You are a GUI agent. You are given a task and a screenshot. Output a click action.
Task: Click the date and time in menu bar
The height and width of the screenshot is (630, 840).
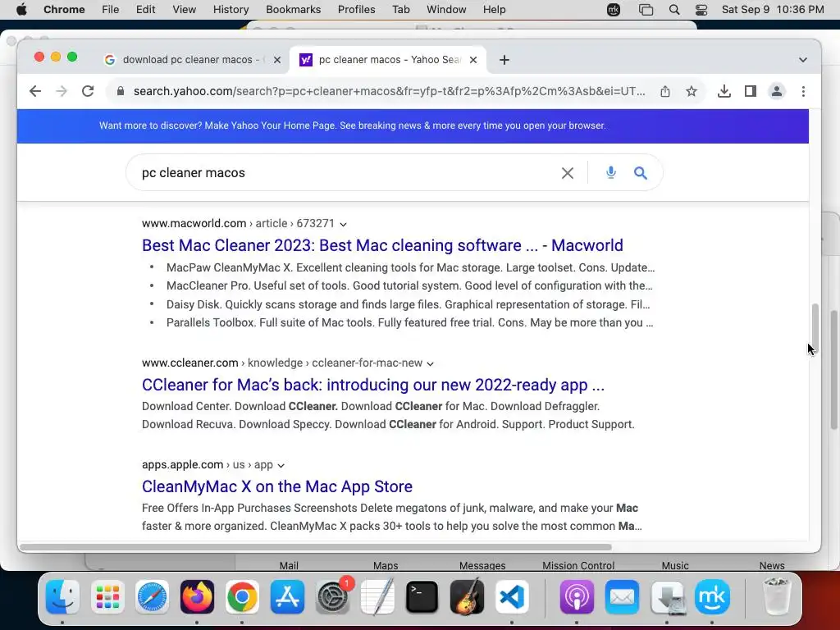point(773,10)
